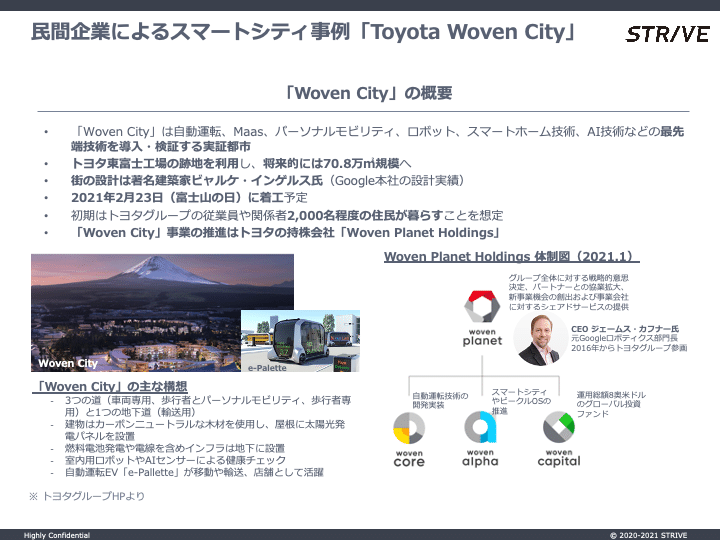The image size is (720, 540).
Task: Click the STRIVE logo
Action: coord(668,34)
